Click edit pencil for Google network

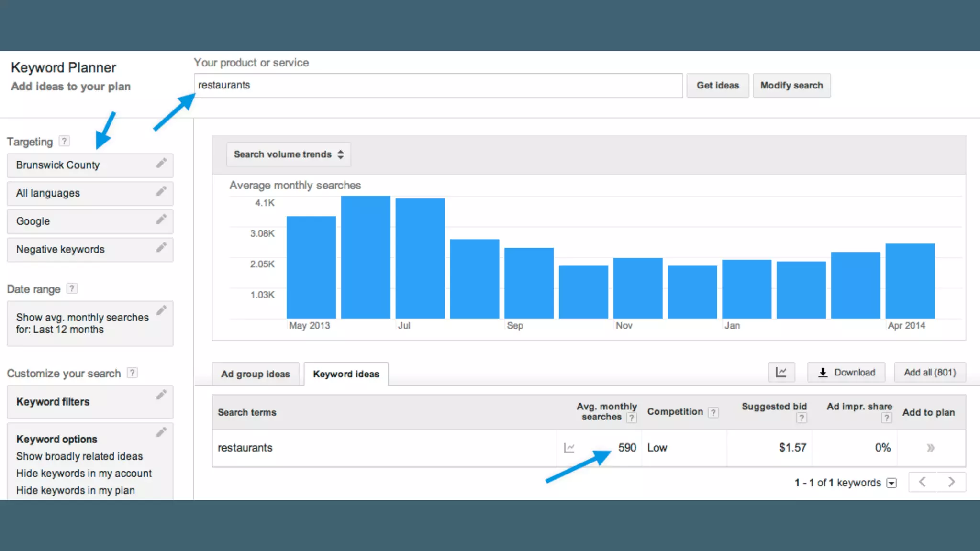pos(161,220)
